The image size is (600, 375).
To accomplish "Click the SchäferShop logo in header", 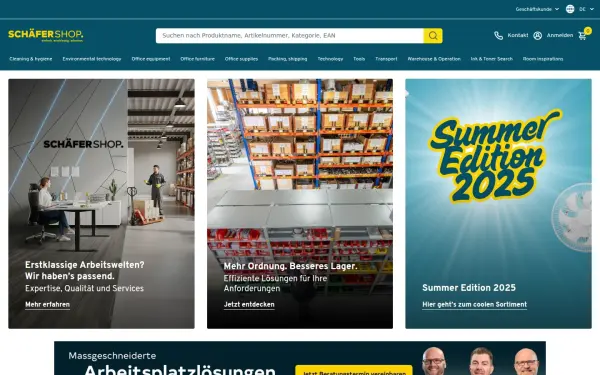I will (x=46, y=35).
